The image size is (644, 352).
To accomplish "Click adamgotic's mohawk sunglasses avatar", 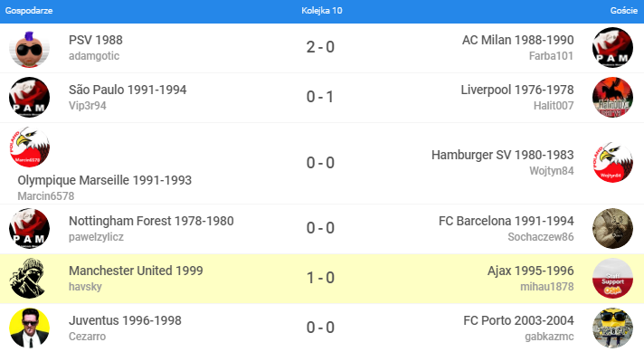I will 29,48.
